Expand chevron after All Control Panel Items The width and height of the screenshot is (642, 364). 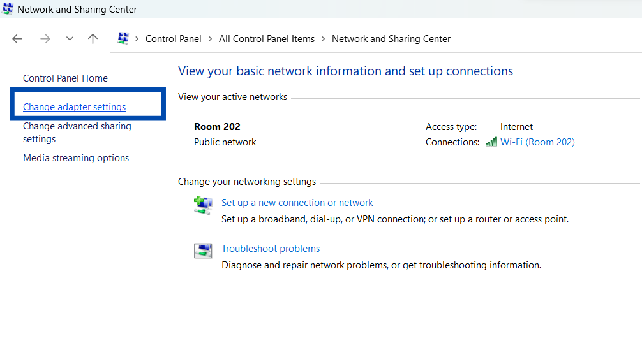pyautogui.click(x=324, y=39)
